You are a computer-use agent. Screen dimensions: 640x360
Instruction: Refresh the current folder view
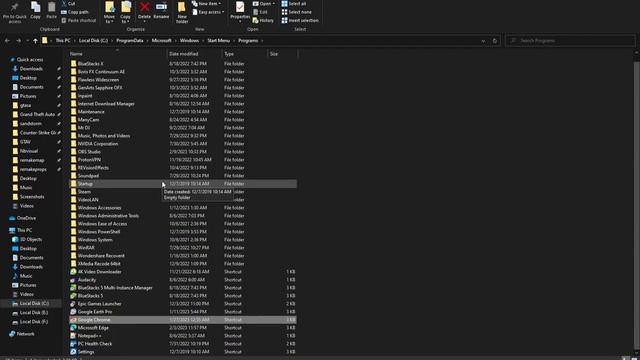click(495, 41)
